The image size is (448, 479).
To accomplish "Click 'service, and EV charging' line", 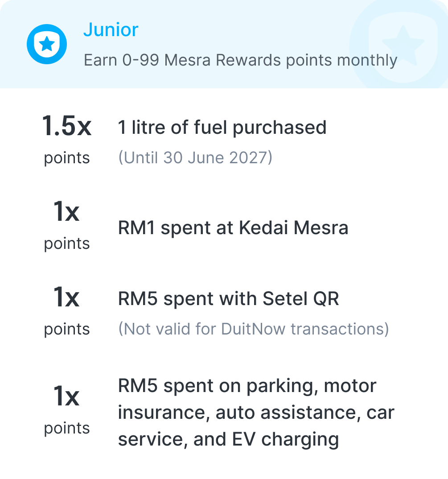I will click(x=228, y=439).
